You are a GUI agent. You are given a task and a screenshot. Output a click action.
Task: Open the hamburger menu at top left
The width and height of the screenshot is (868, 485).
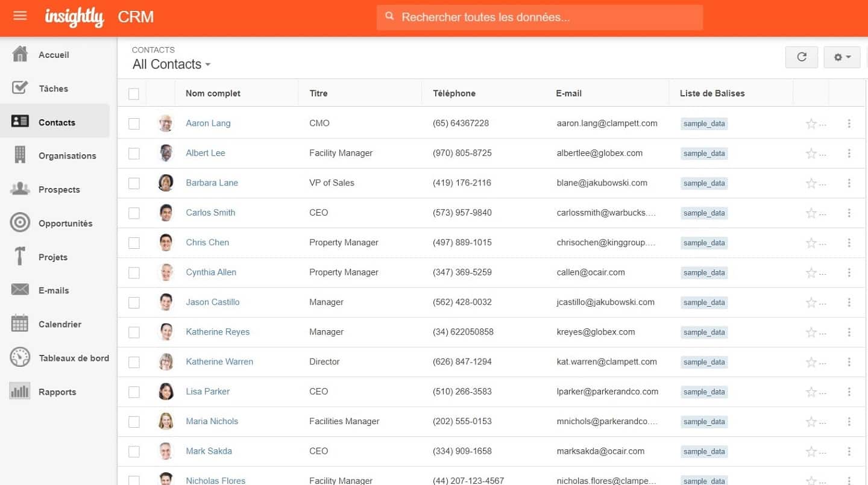coord(20,16)
